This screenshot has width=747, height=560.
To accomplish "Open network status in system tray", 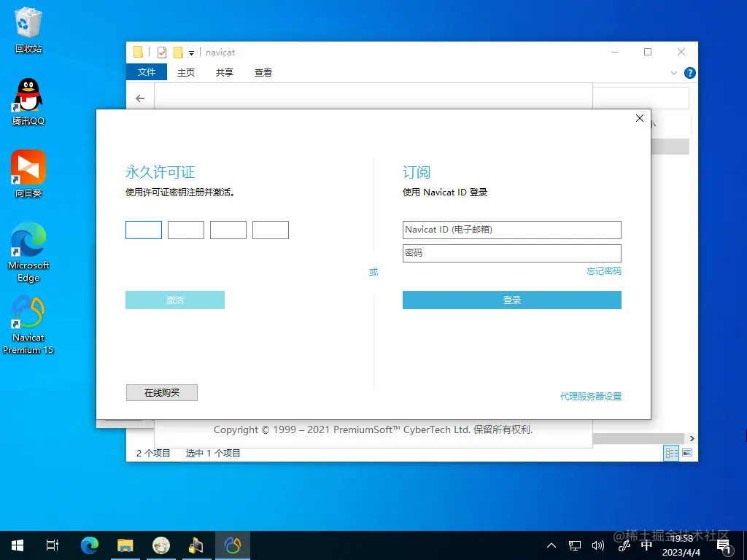I will (575, 545).
